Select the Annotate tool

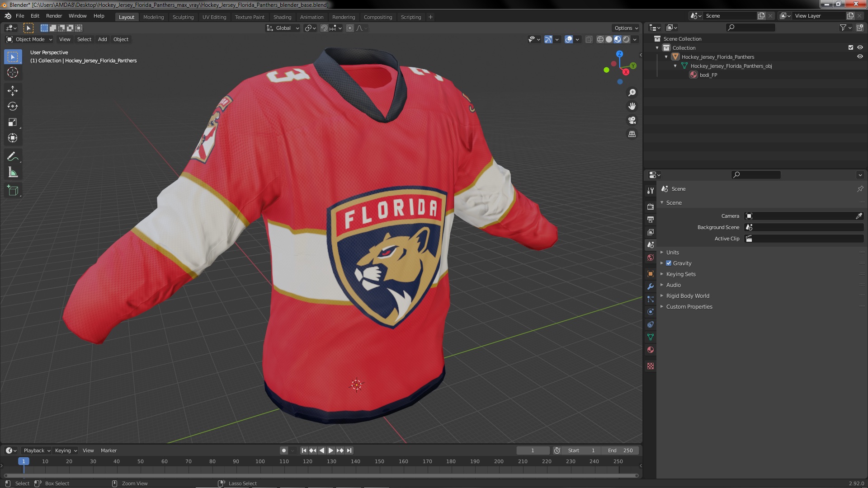click(x=13, y=157)
